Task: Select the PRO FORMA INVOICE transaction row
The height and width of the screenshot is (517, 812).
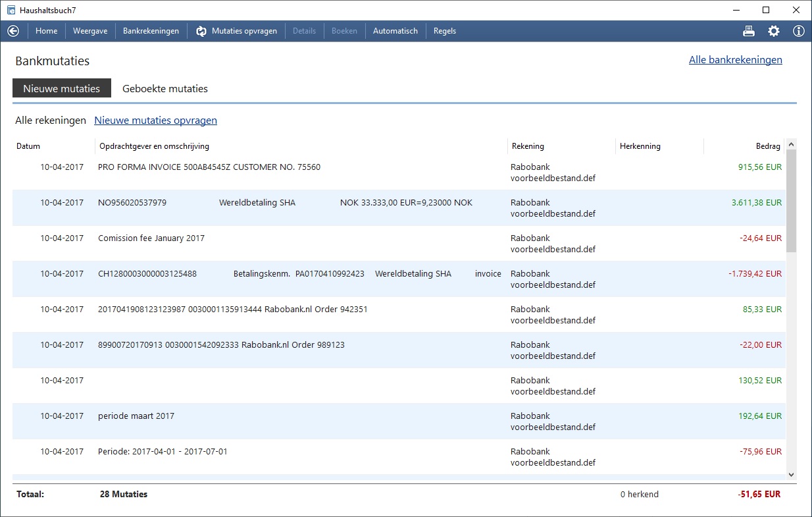Action: pyautogui.click(x=209, y=167)
